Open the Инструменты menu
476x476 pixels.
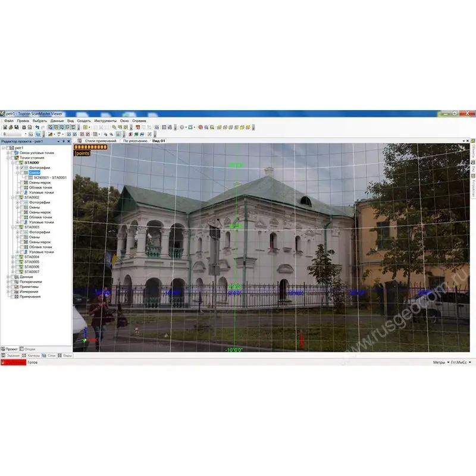click(x=105, y=120)
